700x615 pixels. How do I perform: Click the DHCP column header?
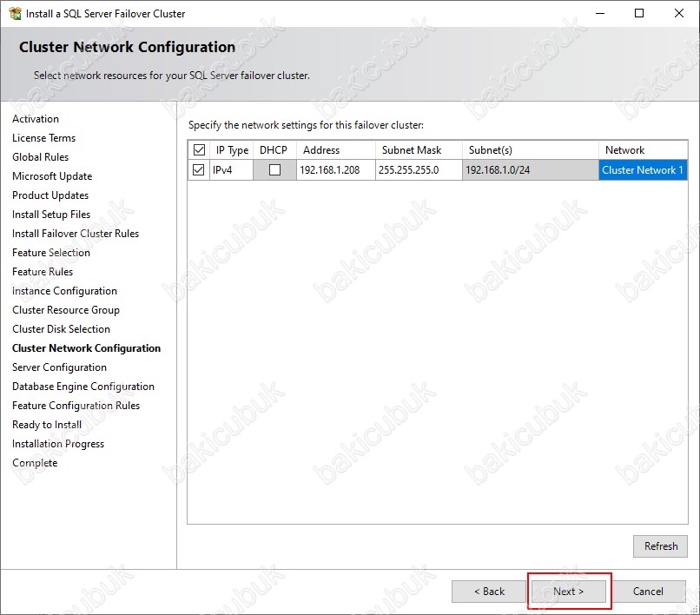click(275, 150)
